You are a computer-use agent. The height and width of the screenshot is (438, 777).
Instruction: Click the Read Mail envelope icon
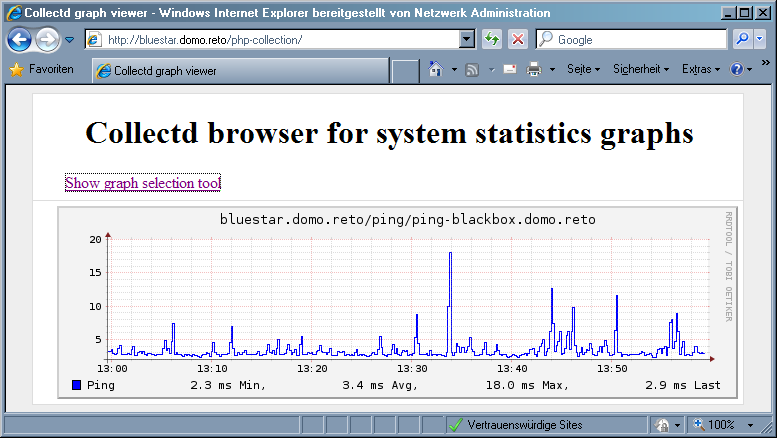click(x=509, y=70)
